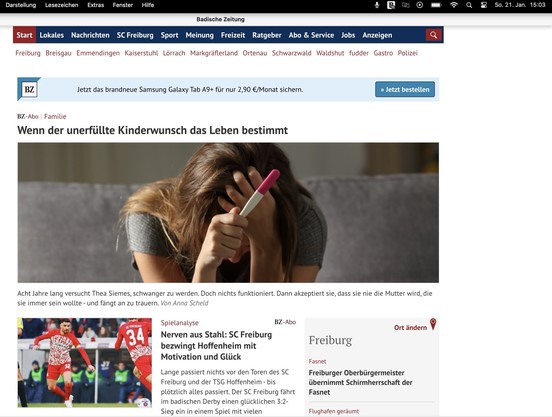This screenshot has width=552, height=417.
Task: Open the Jobs navigation section
Action: click(x=348, y=35)
